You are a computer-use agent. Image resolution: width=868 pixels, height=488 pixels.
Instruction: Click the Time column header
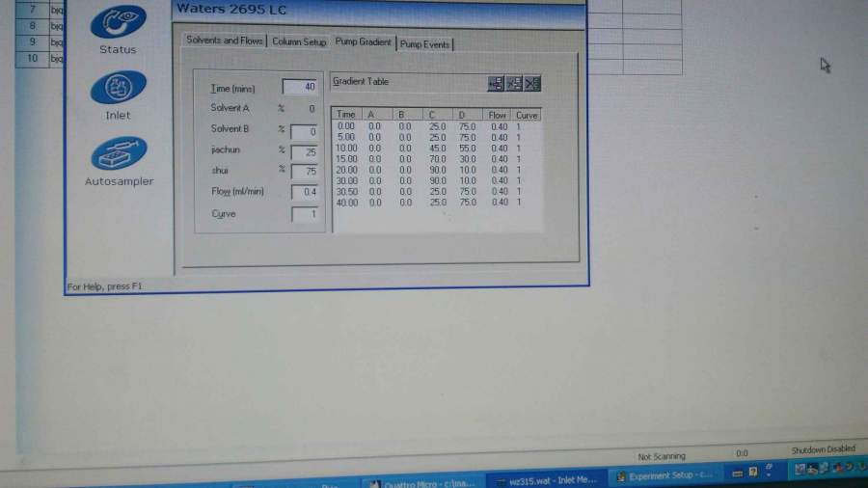pos(346,115)
